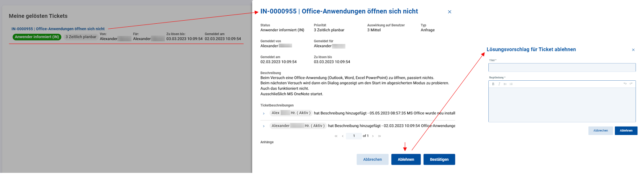Image resolution: width=644 pixels, height=174 pixels.
Task: Click the 'Beschreibung' label
Action: pos(271,73)
